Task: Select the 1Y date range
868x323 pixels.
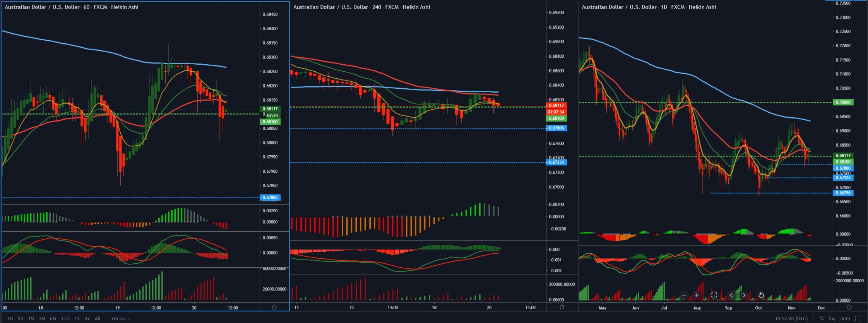Action: click(77, 319)
